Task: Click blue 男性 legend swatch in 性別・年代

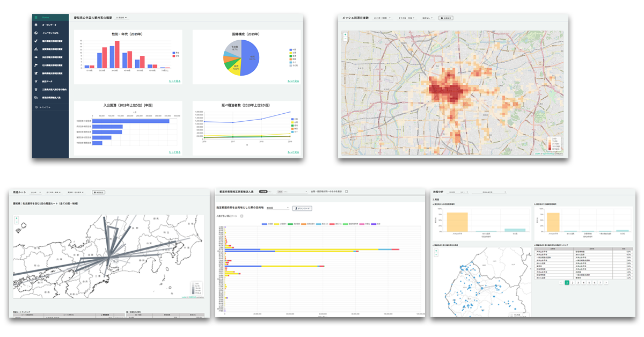Action: 174,53
